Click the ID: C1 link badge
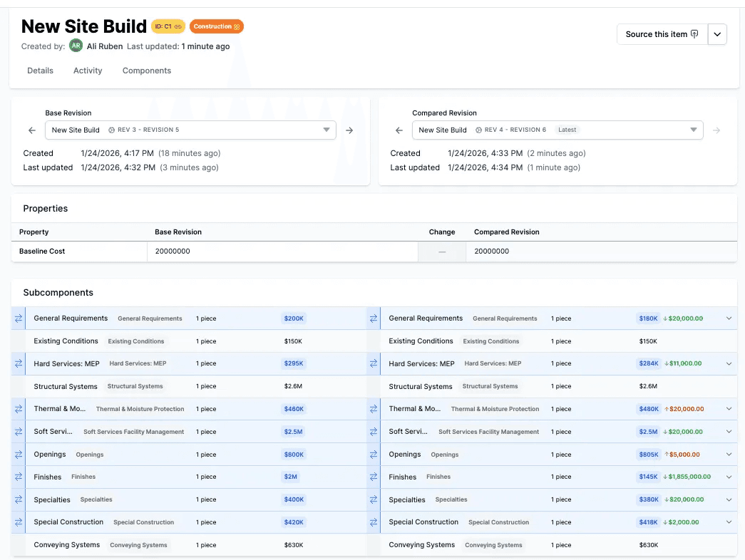The width and height of the screenshot is (745, 560). pos(168,26)
